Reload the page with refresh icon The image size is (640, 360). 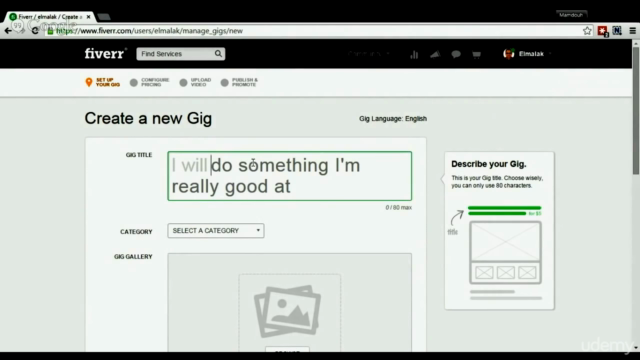pyautogui.click(x=35, y=31)
